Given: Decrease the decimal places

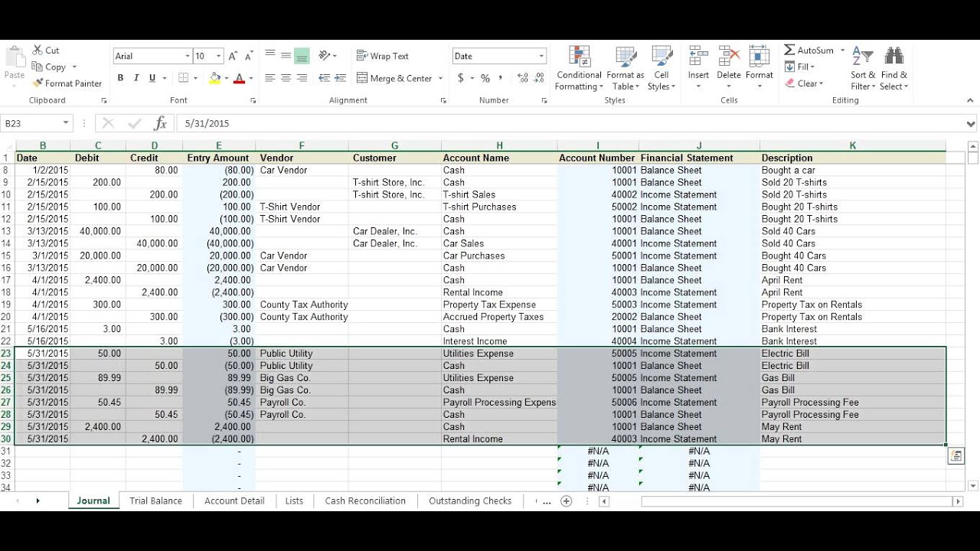Looking at the screenshot, I should click(x=539, y=78).
